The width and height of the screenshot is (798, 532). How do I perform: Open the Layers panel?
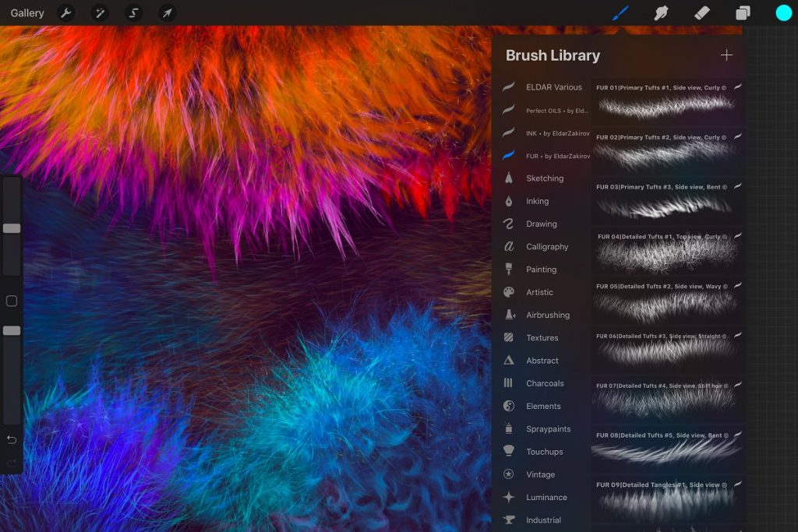tap(743, 12)
